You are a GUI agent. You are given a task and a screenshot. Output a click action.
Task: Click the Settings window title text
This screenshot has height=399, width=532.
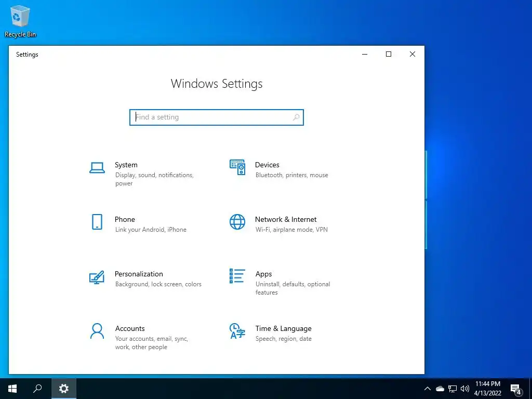tap(27, 54)
